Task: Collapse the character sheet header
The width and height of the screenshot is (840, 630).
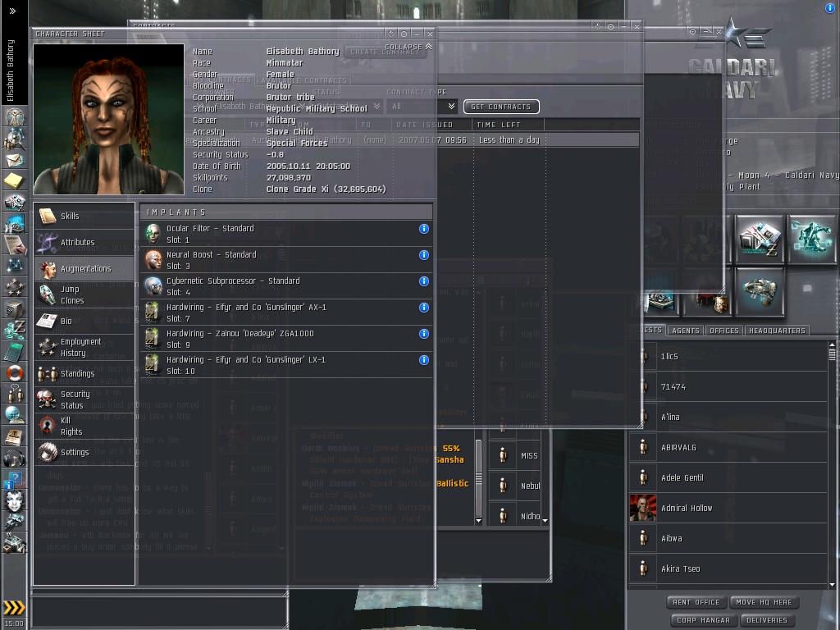Action: point(409,47)
